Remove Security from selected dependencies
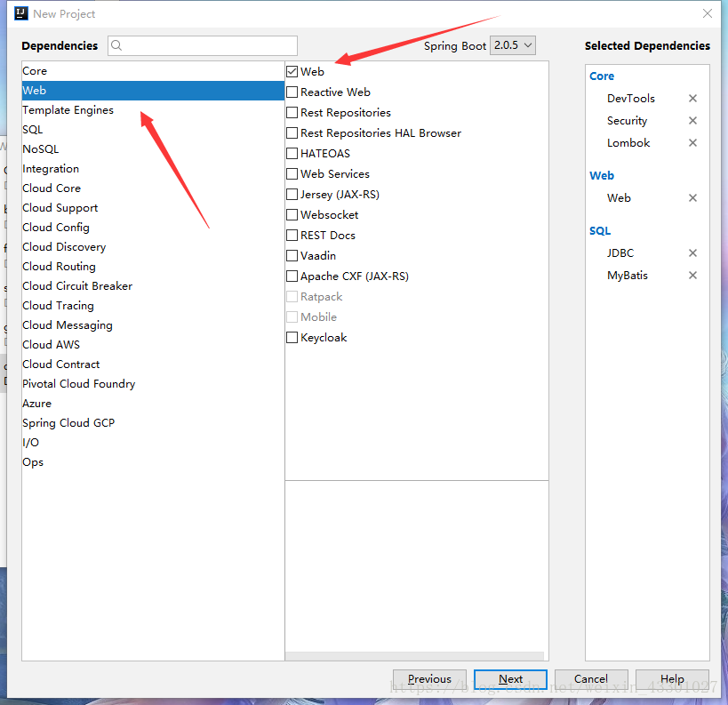The height and width of the screenshot is (705, 728). (692, 121)
